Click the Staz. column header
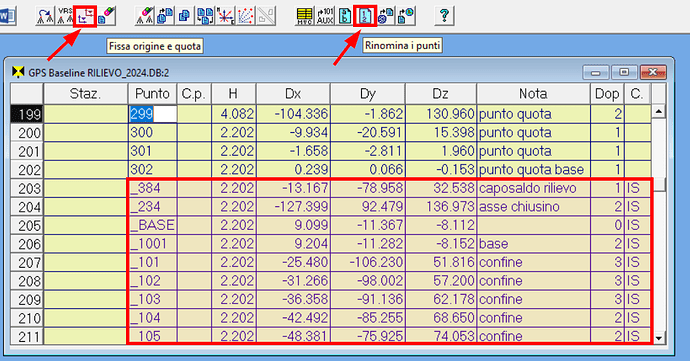Image resolution: width=690 pixels, height=361 pixels. [86, 94]
